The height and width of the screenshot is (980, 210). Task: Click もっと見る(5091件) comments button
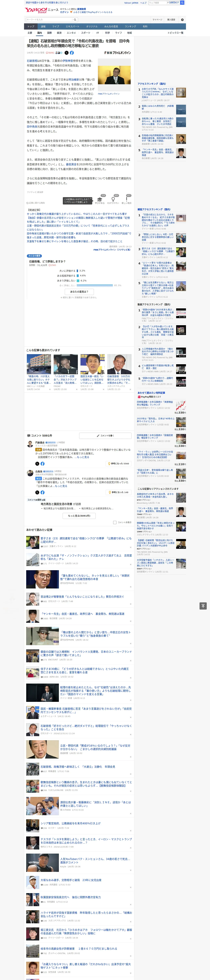pos(79,516)
